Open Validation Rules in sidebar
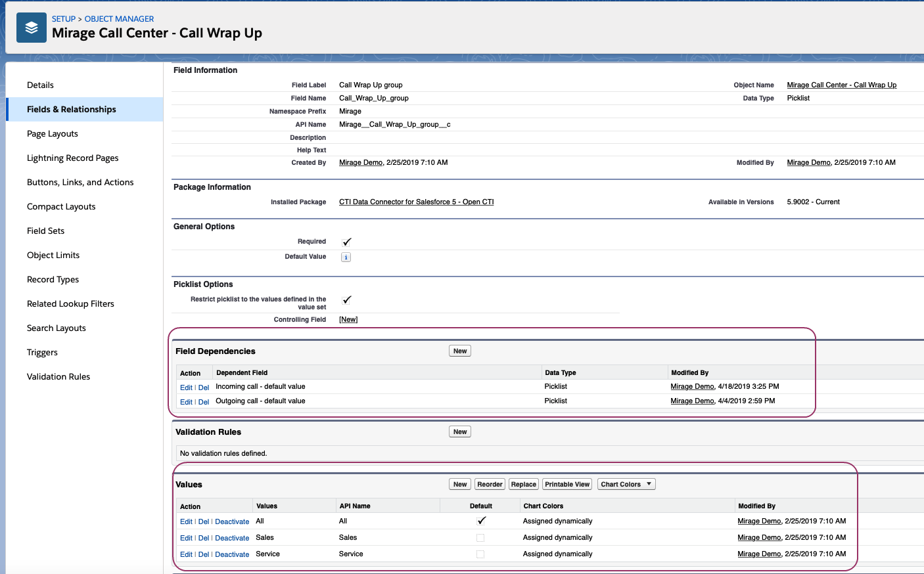 click(x=58, y=377)
